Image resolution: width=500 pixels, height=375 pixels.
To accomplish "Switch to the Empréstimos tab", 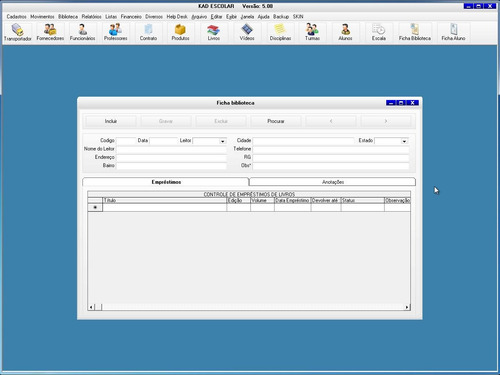I will (166, 182).
